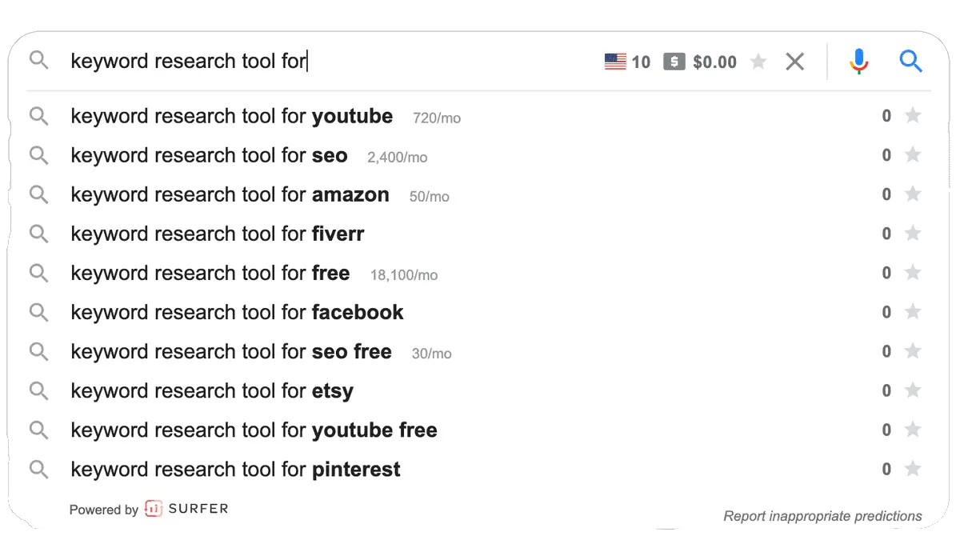Image resolution: width=960 pixels, height=560 pixels.
Task: Favorite the amazon keyword suggestion
Action: (x=912, y=194)
